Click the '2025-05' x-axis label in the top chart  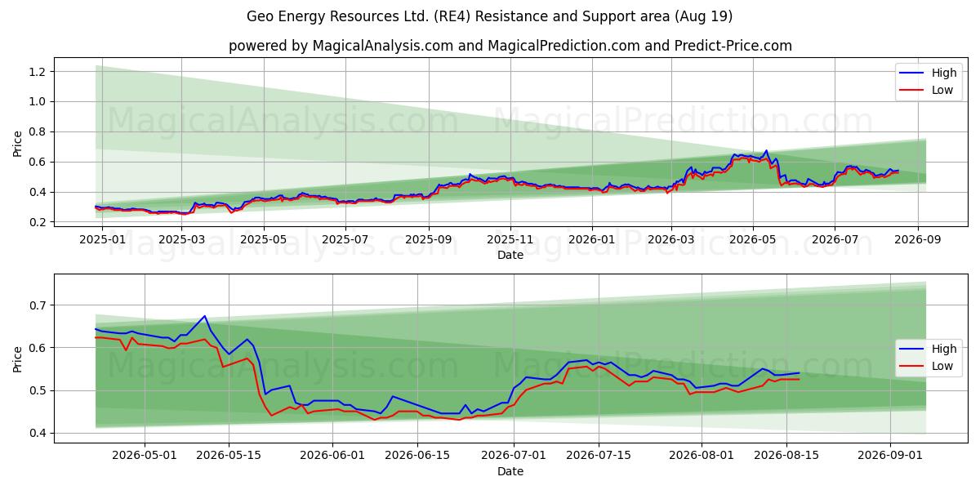(265, 241)
